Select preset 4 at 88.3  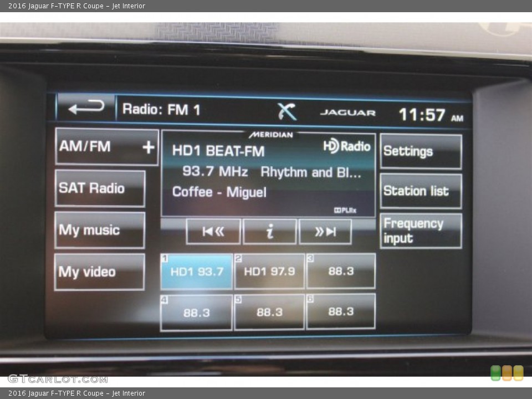point(196,313)
